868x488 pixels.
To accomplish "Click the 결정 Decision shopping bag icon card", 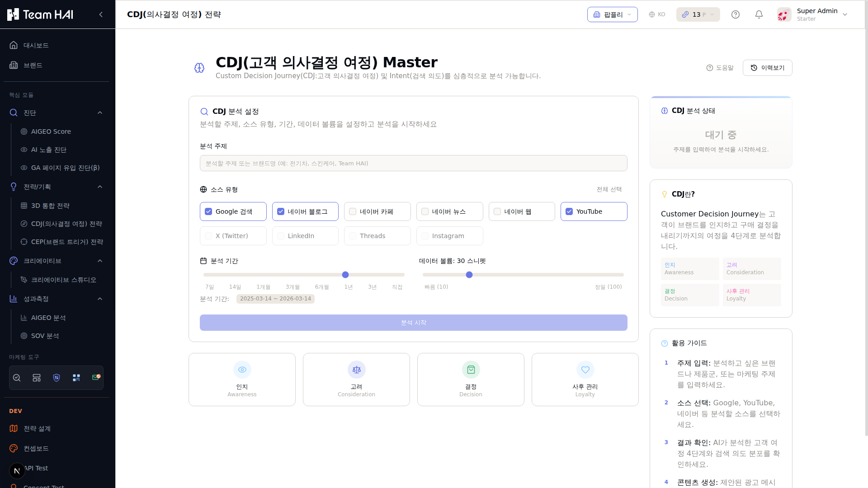I will click(x=471, y=380).
